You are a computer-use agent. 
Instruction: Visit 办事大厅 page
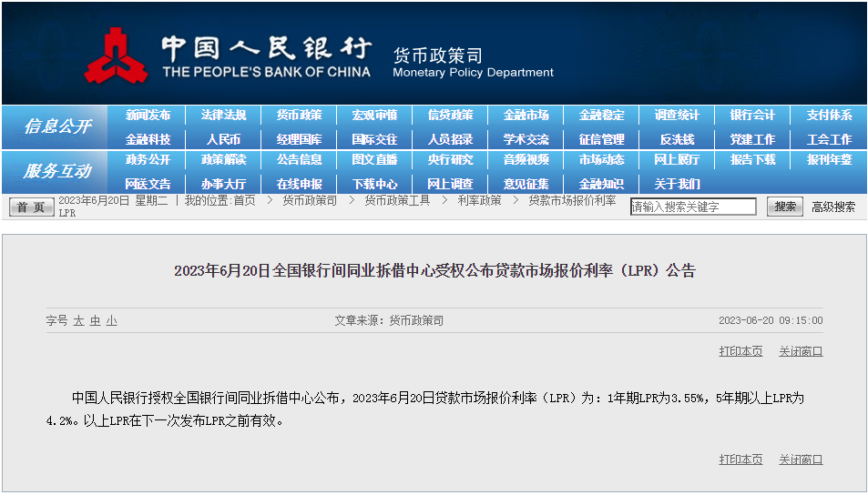pyautogui.click(x=224, y=184)
